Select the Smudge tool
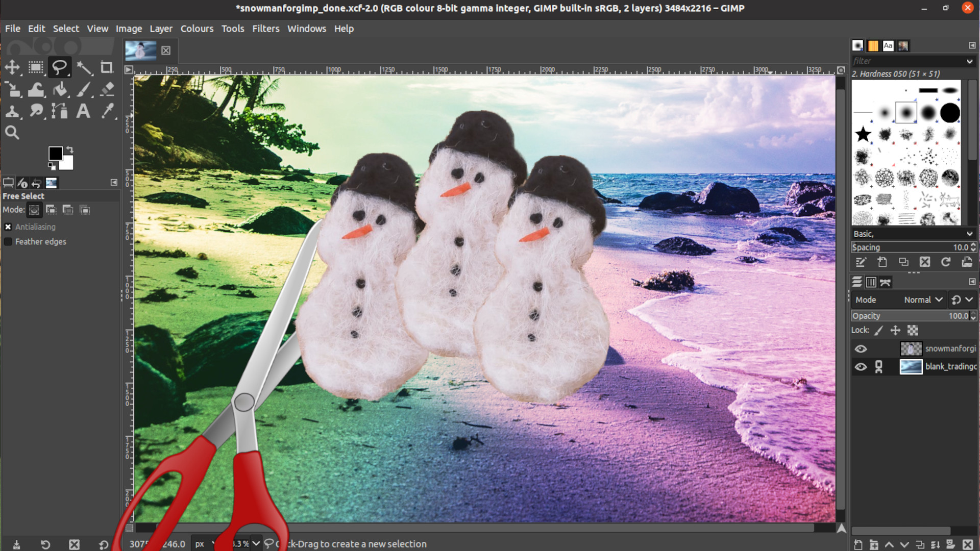980x551 pixels. pyautogui.click(x=36, y=110)
